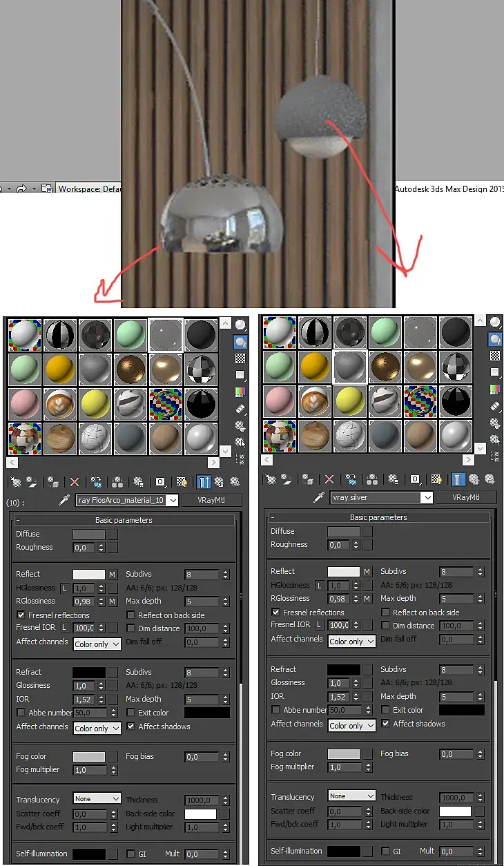Viewport: 504px width, 866px height.
Task: Open vray silver material name dropdown
Action: pyautogui.click(x=428, y=497)
